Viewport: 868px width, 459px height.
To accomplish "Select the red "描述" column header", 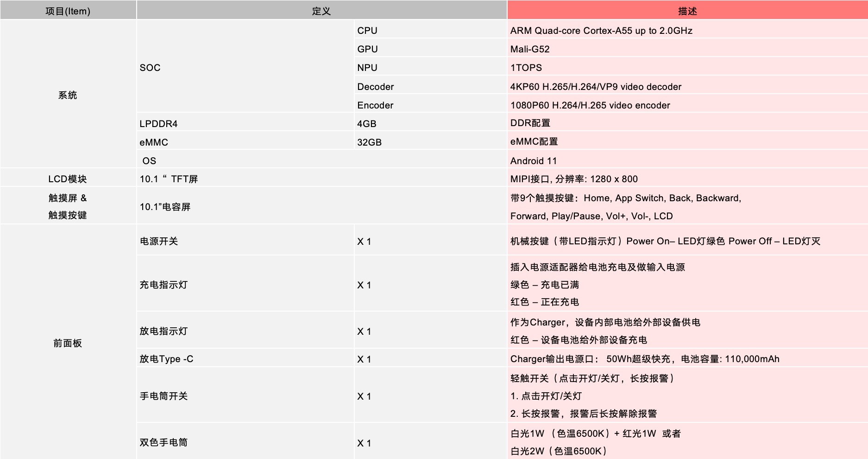I will (687, 11).
